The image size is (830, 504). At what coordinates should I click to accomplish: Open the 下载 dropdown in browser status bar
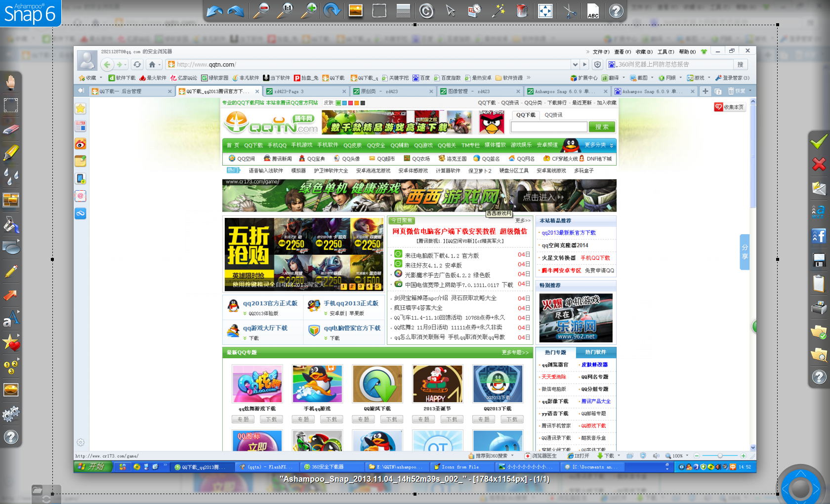coord(619,456)
